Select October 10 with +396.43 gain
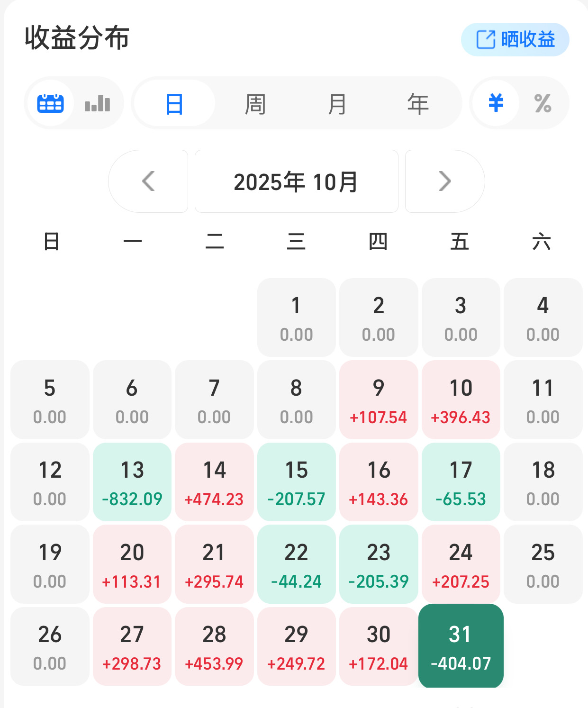 pyautogui.click(x=461, y=400)
